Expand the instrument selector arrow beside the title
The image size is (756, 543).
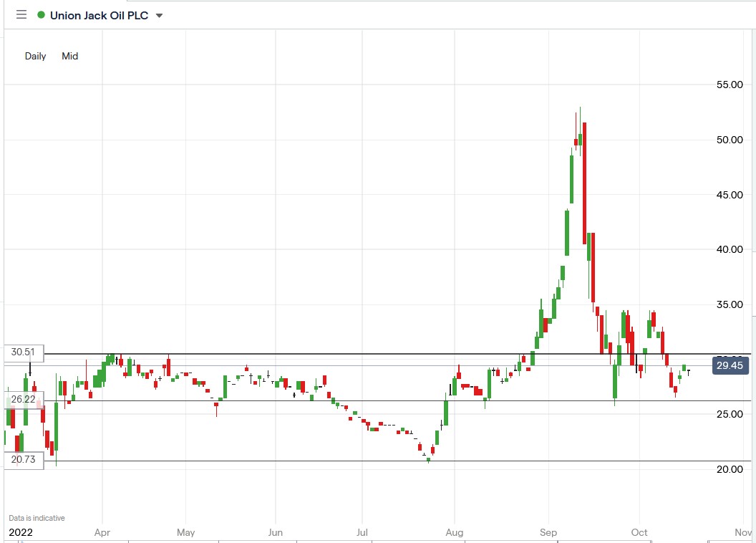point(158,14)
